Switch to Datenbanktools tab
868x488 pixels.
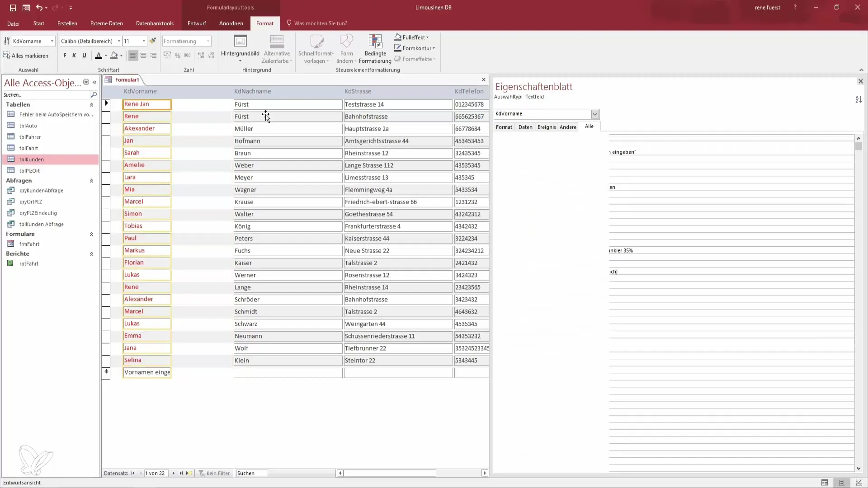155,23
